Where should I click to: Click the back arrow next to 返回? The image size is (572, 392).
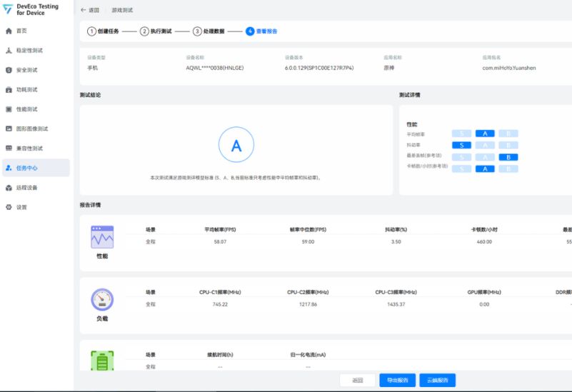[x=83, y=10]
